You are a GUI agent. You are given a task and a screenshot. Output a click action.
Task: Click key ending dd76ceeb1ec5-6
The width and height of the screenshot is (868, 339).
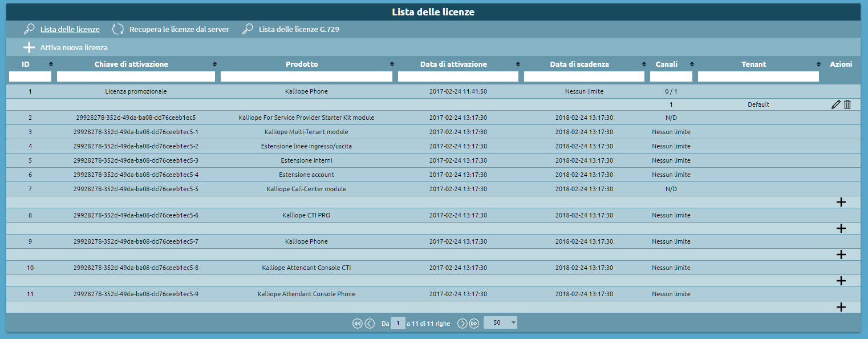coord(136,215)
